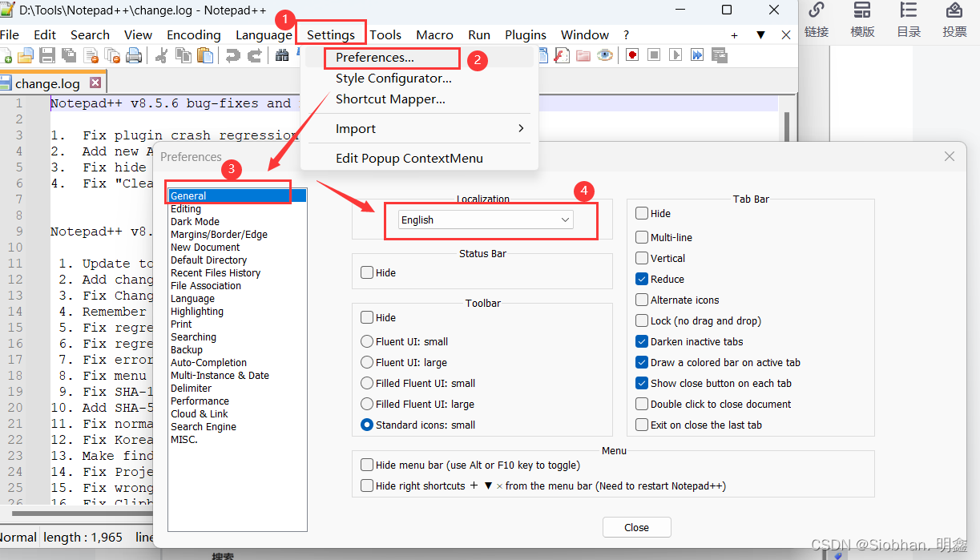Click the Find binoculars toolbar icon
Screen dimensions: 980x560
point(283,55)
